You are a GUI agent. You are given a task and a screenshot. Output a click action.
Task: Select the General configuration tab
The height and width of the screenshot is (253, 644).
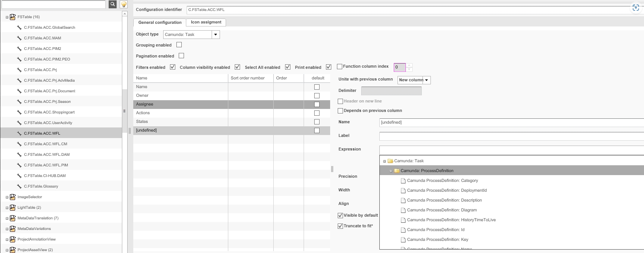pos(160,23)
